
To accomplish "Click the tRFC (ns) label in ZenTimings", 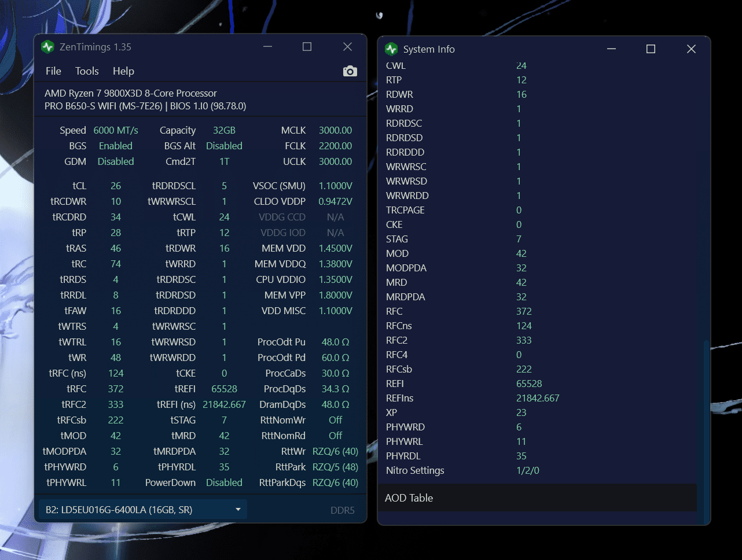I will (x=67, y=373).
